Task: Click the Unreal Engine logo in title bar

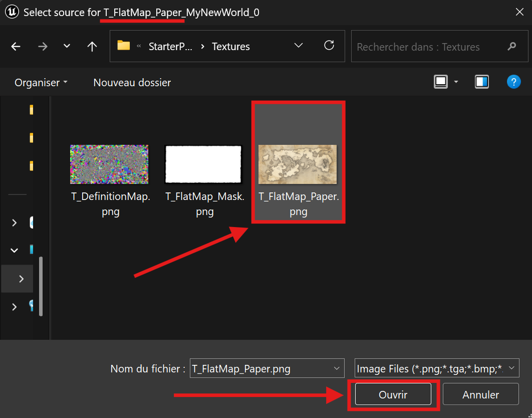Action: click(12, 12)
